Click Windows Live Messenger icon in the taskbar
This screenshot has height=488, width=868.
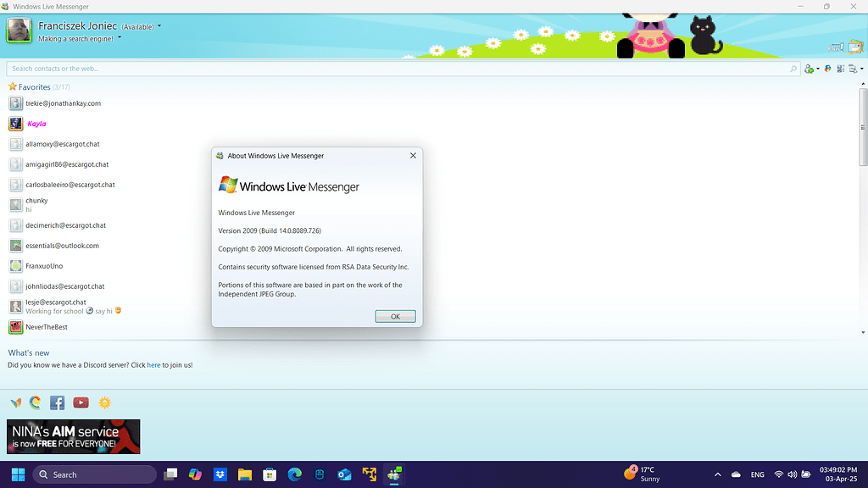[393, 474]
